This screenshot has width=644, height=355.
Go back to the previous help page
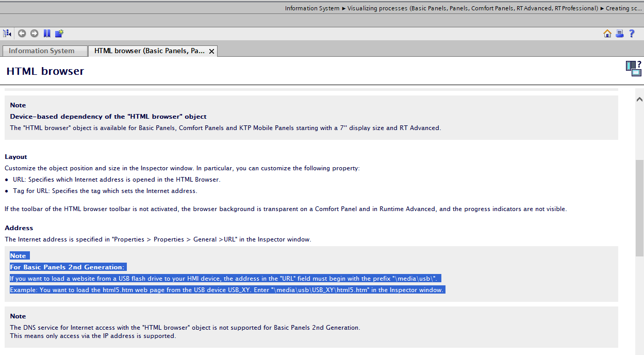22,34
